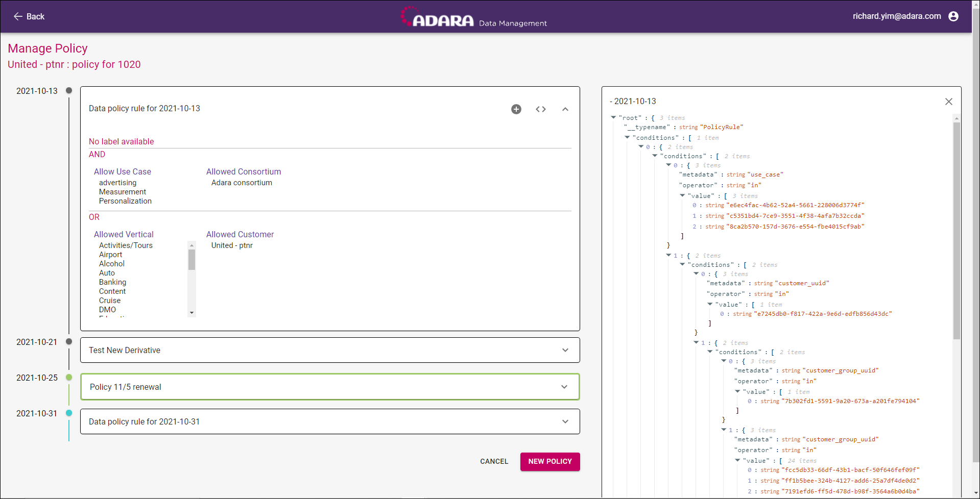Collapse the top-level "conditions" 1 item node
This screenshot has height=499, width=980.
(627, 138)
